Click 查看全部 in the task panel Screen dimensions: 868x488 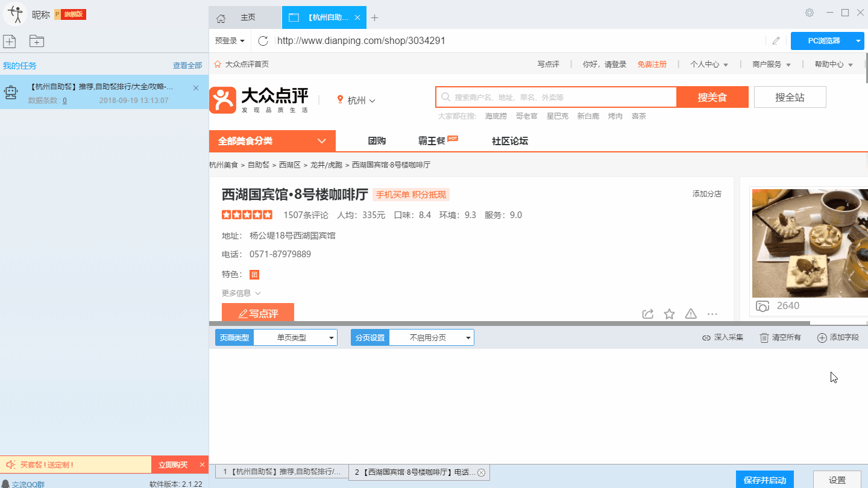coord(187,66)
